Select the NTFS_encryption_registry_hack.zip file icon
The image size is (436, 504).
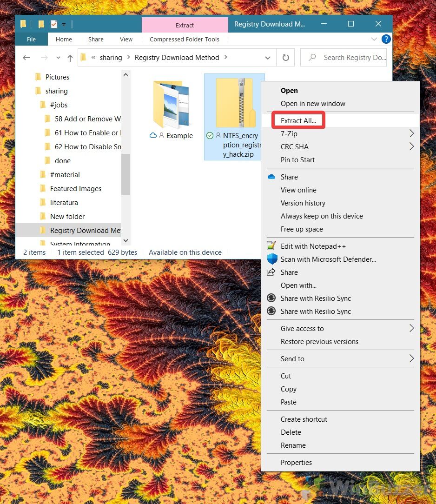[236, 103]
